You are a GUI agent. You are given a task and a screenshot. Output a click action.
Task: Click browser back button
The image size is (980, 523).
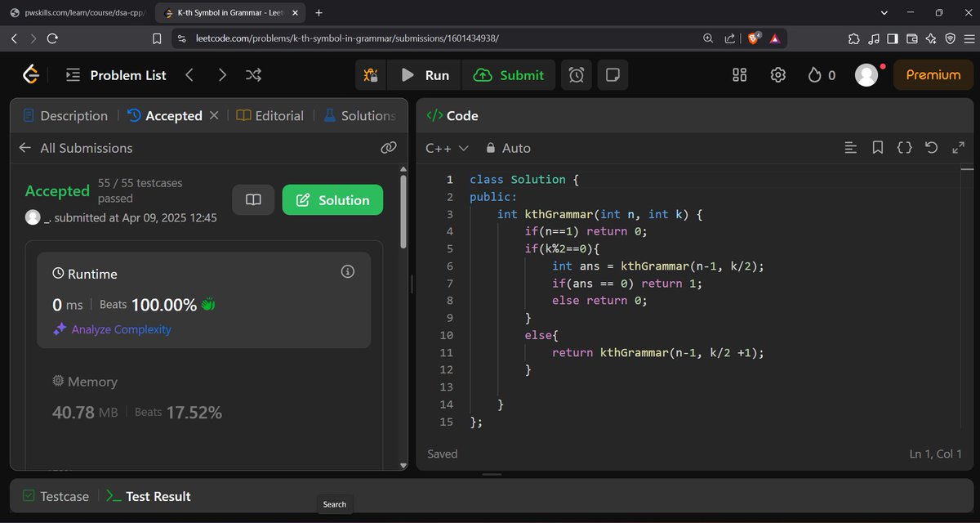point(15,38)
